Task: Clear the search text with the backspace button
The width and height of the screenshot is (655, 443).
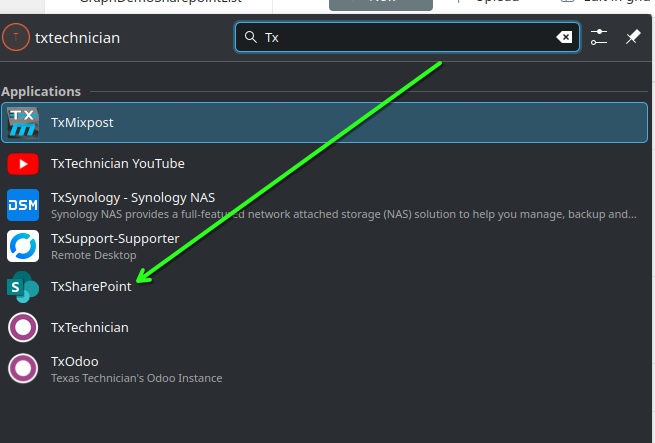Action: [564, 38]
